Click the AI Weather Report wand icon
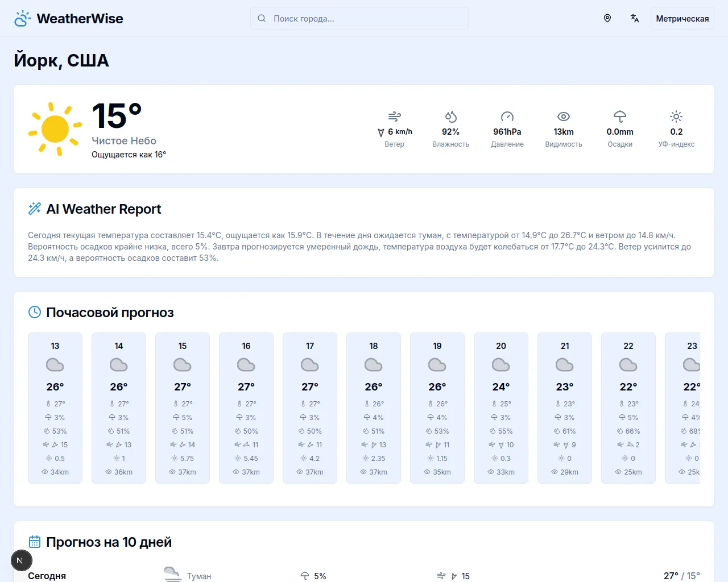 point(35,209)
